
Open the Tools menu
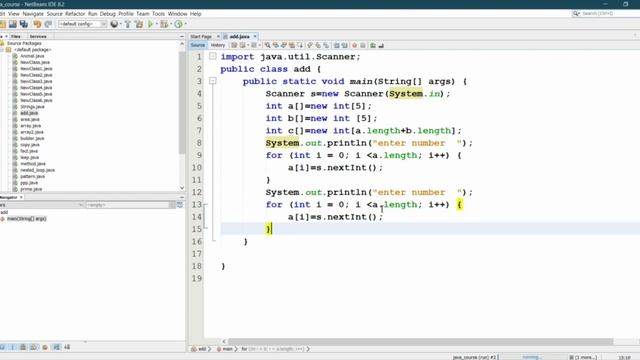click(x=158, y=13)
